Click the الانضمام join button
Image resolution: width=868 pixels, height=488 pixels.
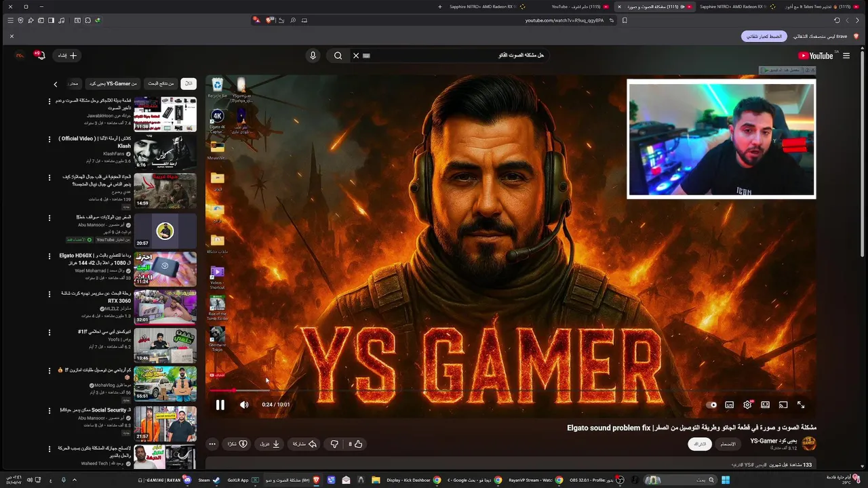(x=728, y=444)
